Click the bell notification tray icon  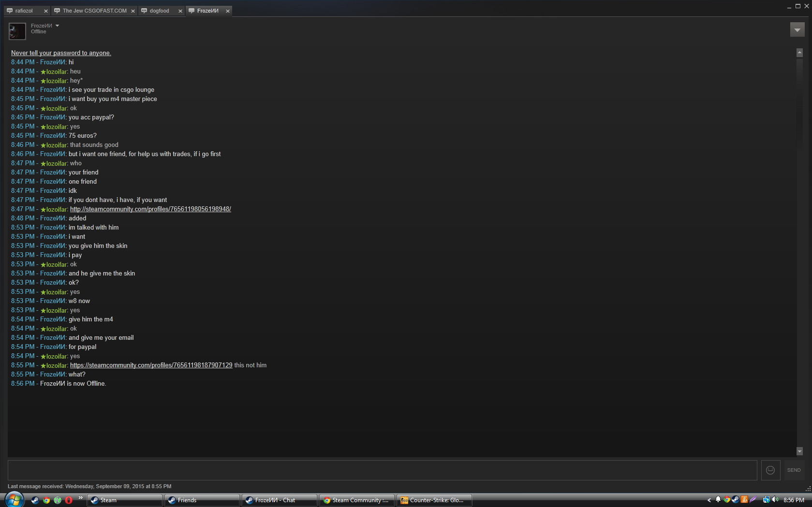[718, 500]
